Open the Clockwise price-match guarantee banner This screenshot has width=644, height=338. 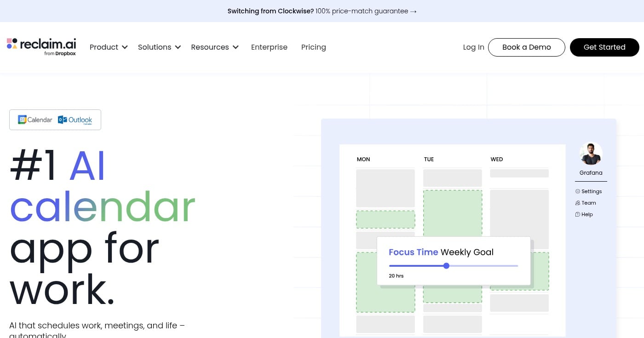click(322, 11)
